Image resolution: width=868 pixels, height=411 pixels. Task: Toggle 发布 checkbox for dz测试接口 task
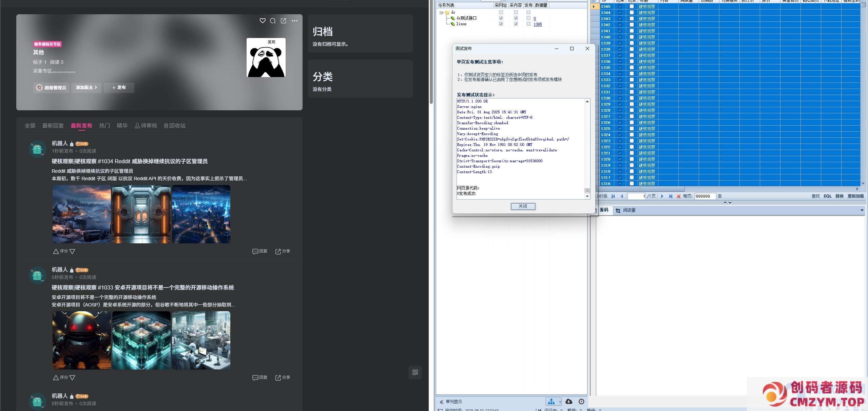tap(528, 18)
